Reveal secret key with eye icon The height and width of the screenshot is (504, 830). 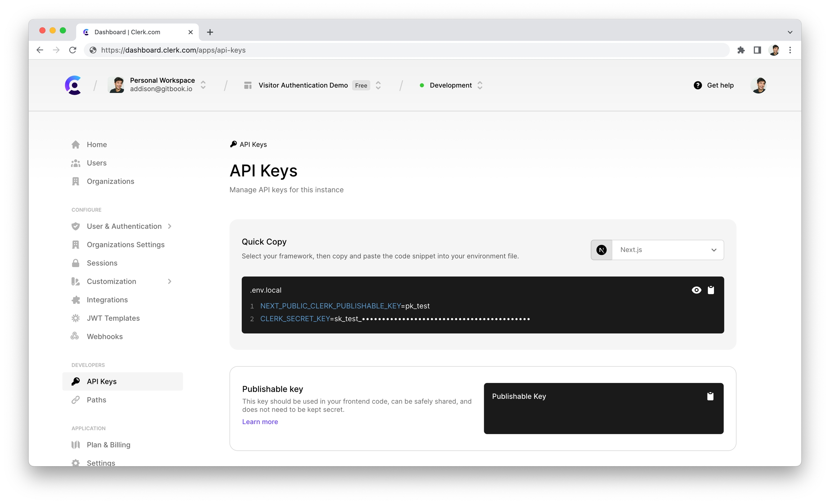click(696, 290)
